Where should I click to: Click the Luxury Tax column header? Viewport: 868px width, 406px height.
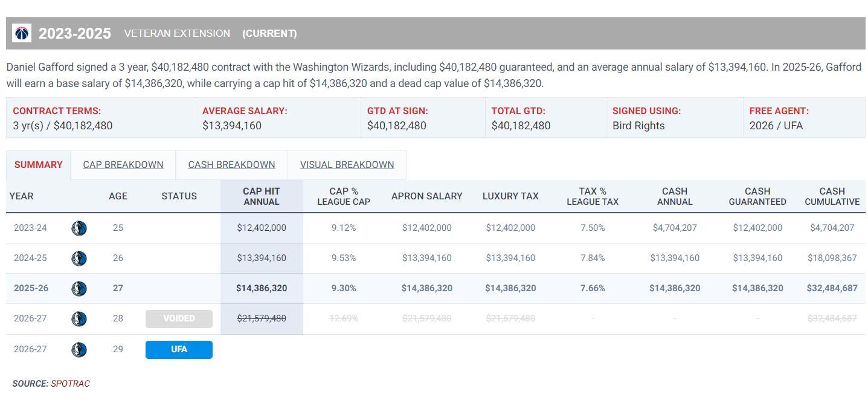[x=510, y=196]
